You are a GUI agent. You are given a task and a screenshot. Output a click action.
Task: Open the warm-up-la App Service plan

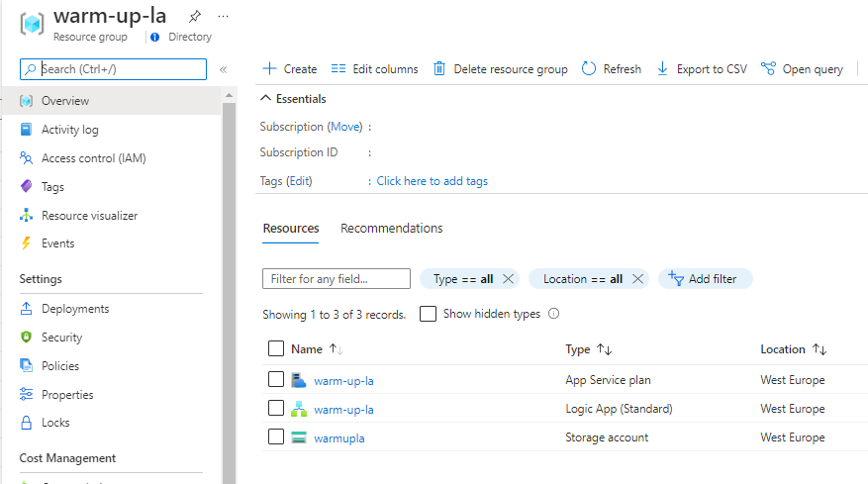343,381
